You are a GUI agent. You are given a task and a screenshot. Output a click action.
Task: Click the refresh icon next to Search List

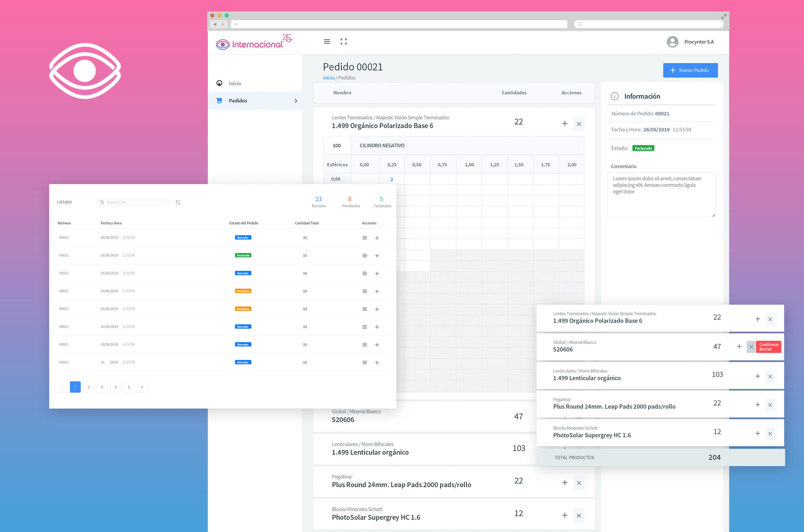click(x=178, y=202)
